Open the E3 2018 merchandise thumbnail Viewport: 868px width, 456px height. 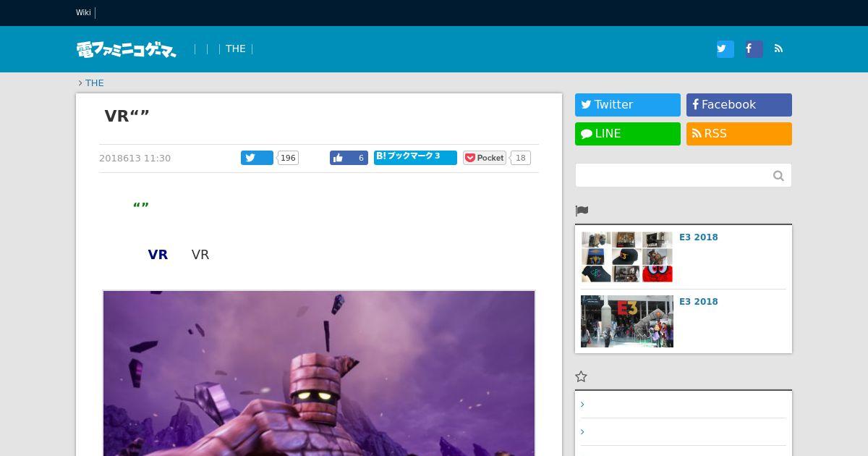coord(627,257)
